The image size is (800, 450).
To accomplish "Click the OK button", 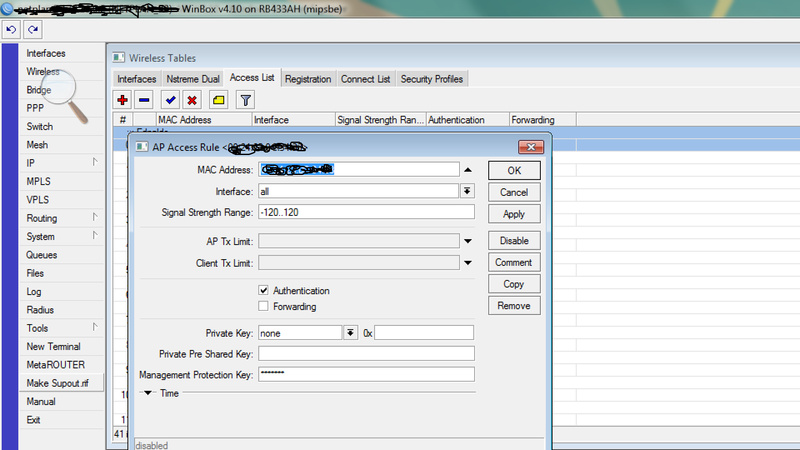I will pyautogui.click(x=514, y=170).
